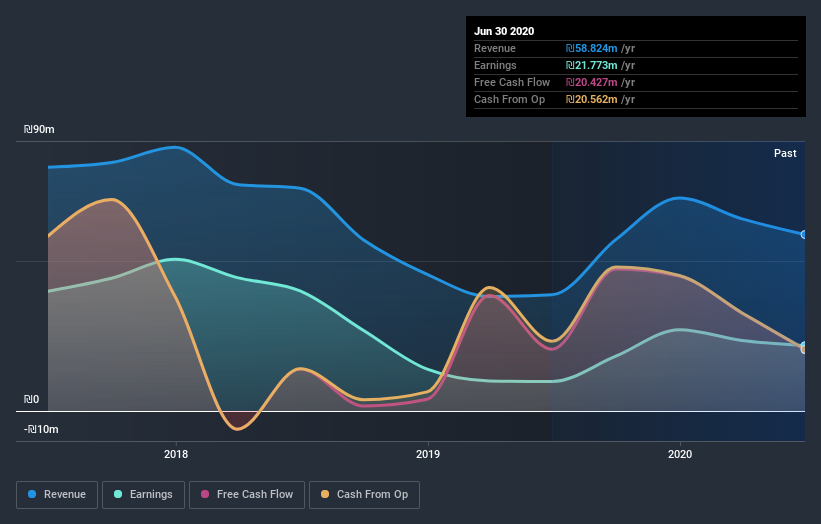Toggle the Earnings legend button

coord(143,494)
